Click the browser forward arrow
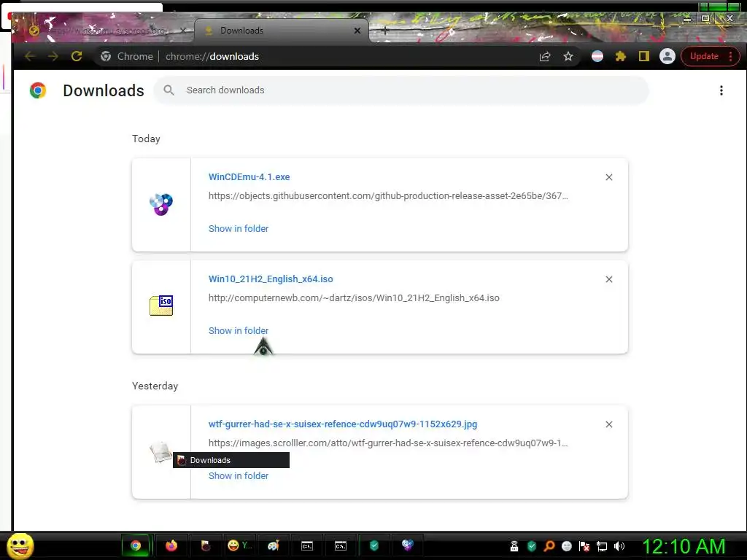The height and width of the screenshot is (560, 747). (x=53, y=56)
